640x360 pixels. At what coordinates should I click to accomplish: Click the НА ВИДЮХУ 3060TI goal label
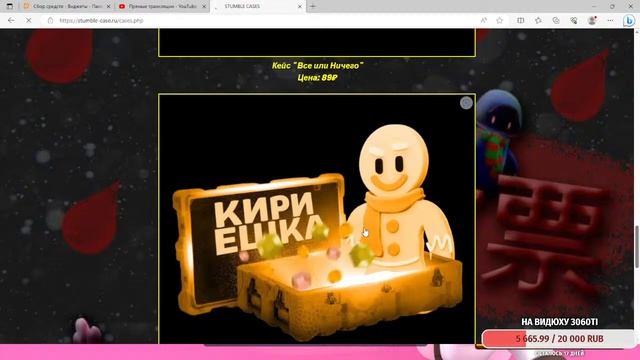(x=560, y=322)
